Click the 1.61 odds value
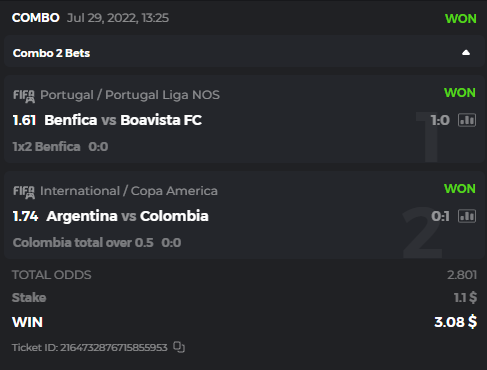This screenshot has width=487, height=370. (24, 120)
